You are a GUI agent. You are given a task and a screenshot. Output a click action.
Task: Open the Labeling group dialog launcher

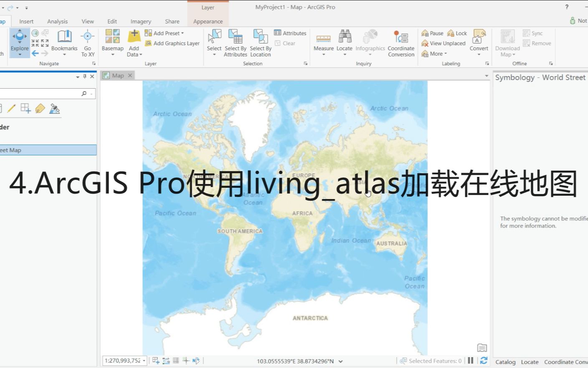(x=487, y=64)
